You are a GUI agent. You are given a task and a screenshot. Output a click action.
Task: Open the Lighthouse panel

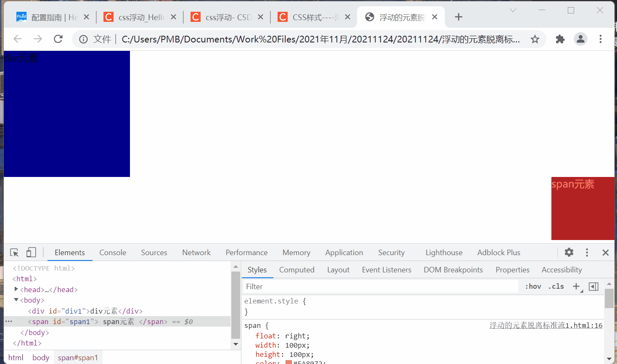tap(444, 253)
